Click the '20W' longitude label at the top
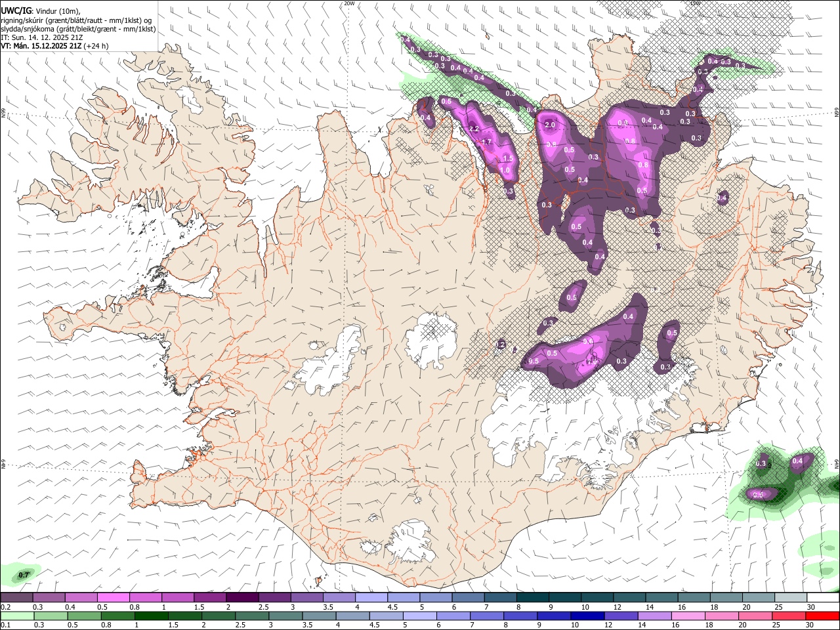This screenshot has width=840, height=630. 350,3
